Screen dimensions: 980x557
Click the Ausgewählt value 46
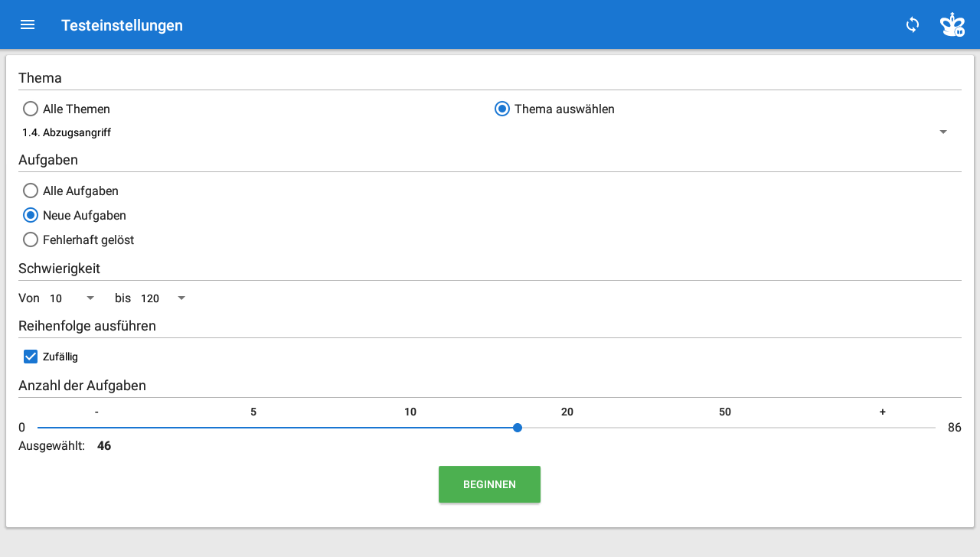click(x=104, y=445)
